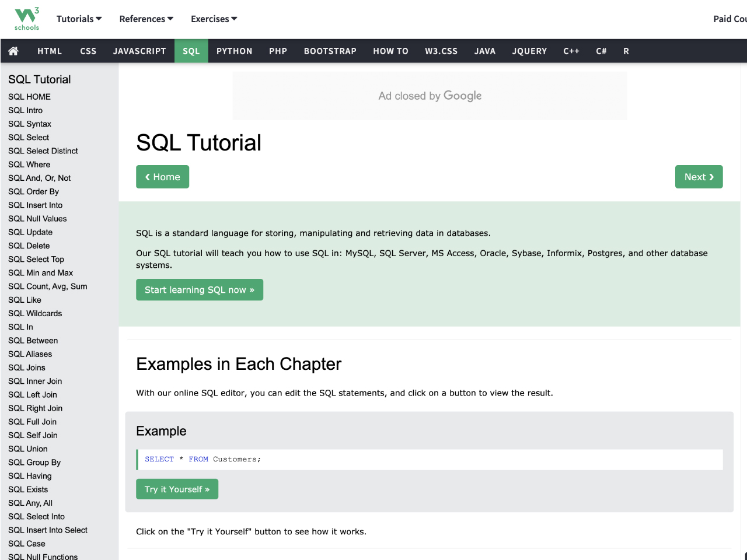This screenshot has height=560, width=747.
Task: Click the 'Ad closed by Google' banner
Action: (x=430, y=96)
